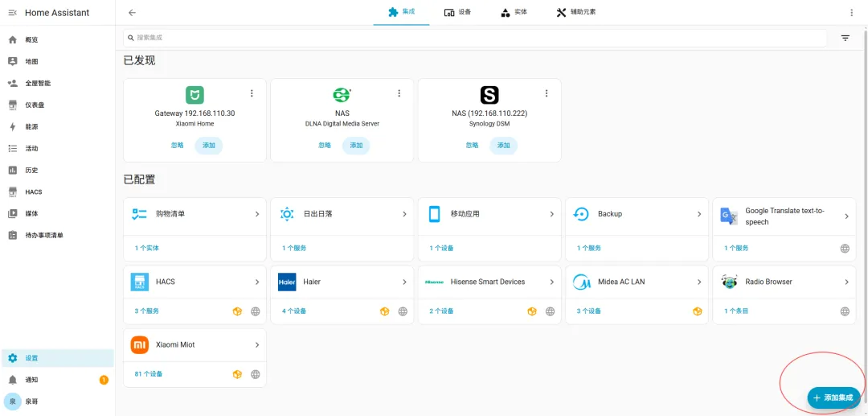Screen dimensions: 868x416
Task: Click the 日出日落 sun icon
Action: [x=287, y=214]
